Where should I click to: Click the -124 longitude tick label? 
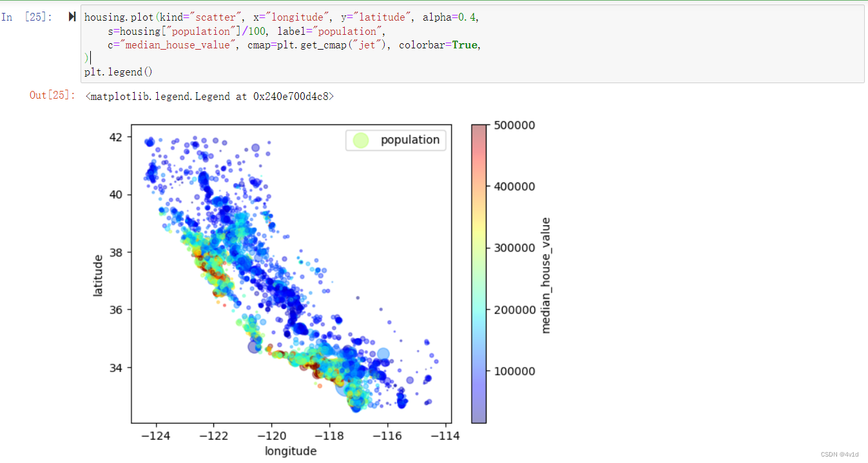pyautogui.click(x=157, y=436)
